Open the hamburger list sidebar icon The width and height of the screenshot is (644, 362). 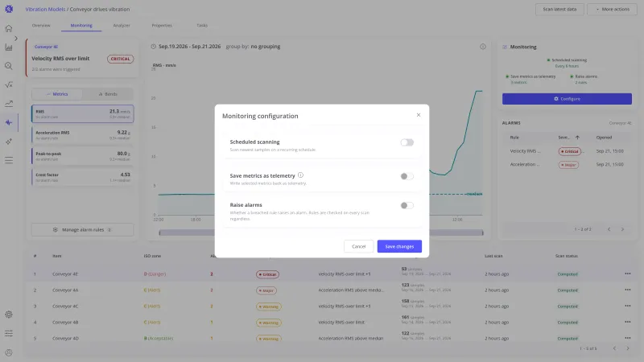point(9,160)
